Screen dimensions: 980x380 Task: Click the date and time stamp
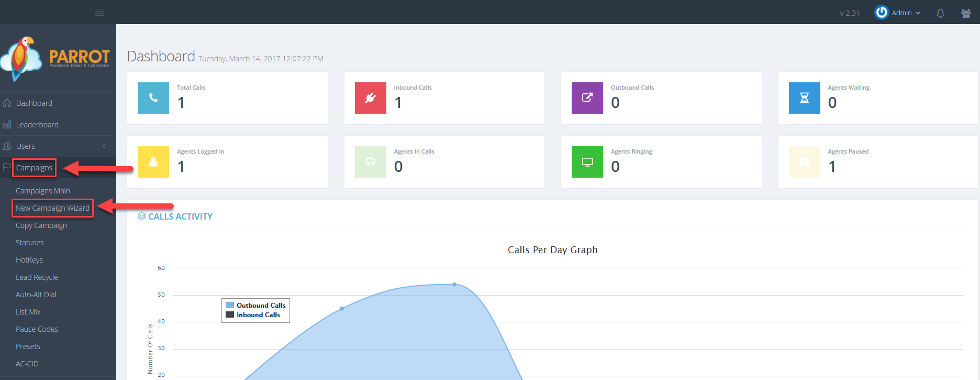point(261,59)
